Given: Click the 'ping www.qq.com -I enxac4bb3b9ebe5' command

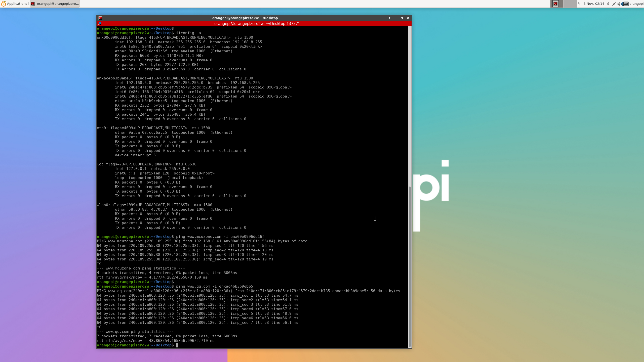Looking at the screenshot, I should pyautogui.click(x=215, y=286).
